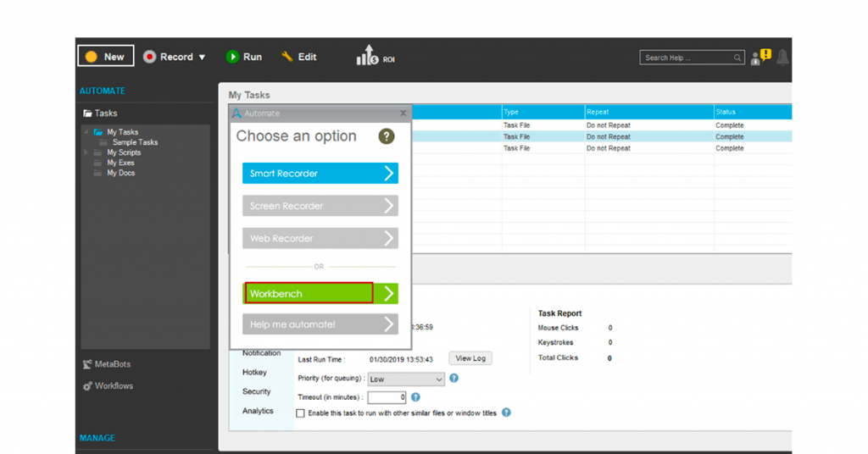
Task: Select the My Scripts folder
Action: pyautogui.click(x=124, y=152)
